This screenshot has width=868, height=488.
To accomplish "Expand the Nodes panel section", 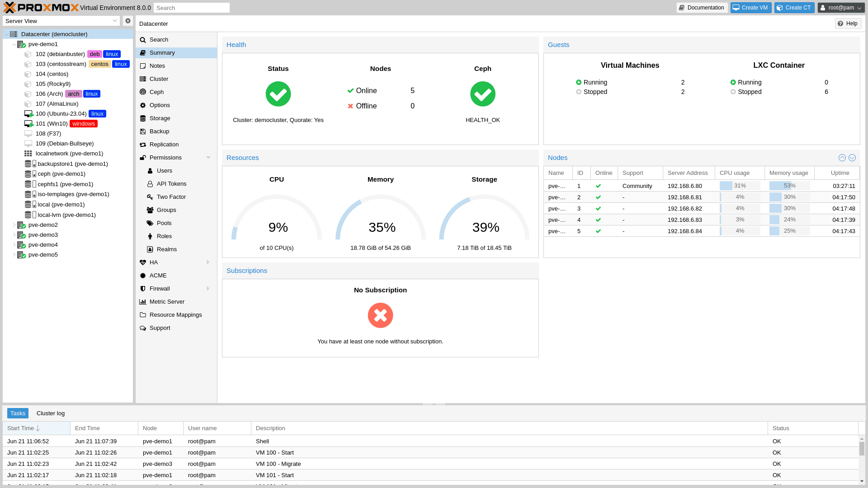I will pos(853,157).
